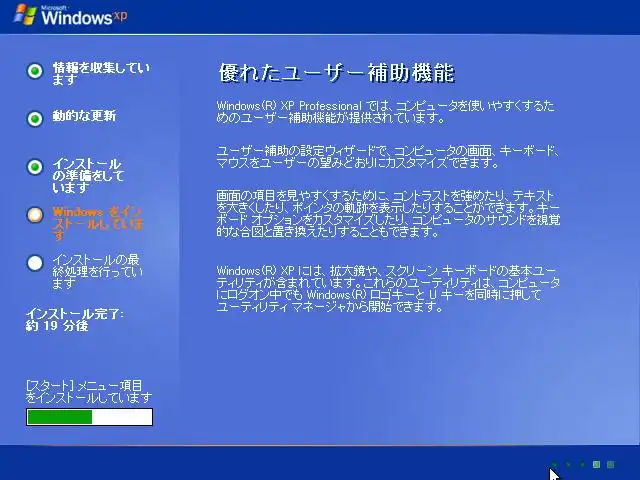Select the 動的な更新 step label
Viewport: 640px width, 480px height.
[84, 116]
